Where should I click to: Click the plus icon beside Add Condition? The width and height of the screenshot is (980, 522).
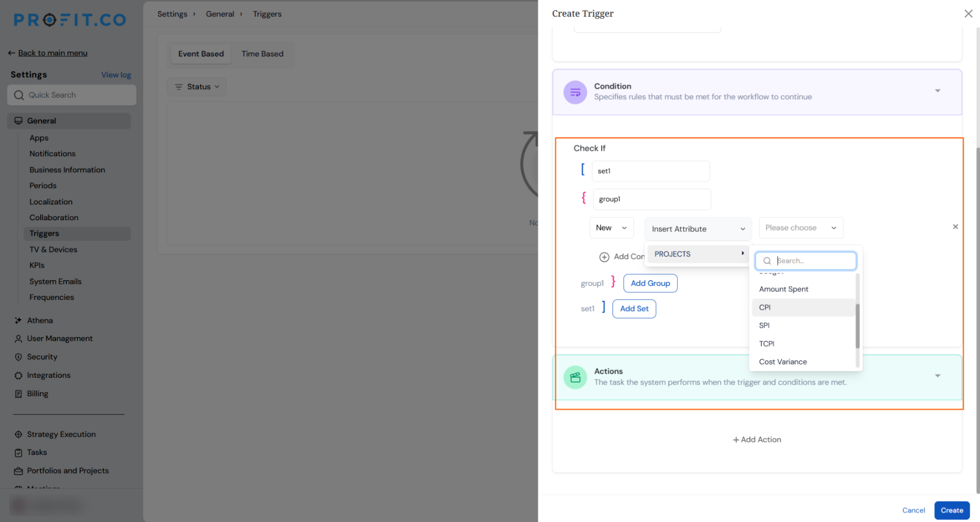(604, 257)
